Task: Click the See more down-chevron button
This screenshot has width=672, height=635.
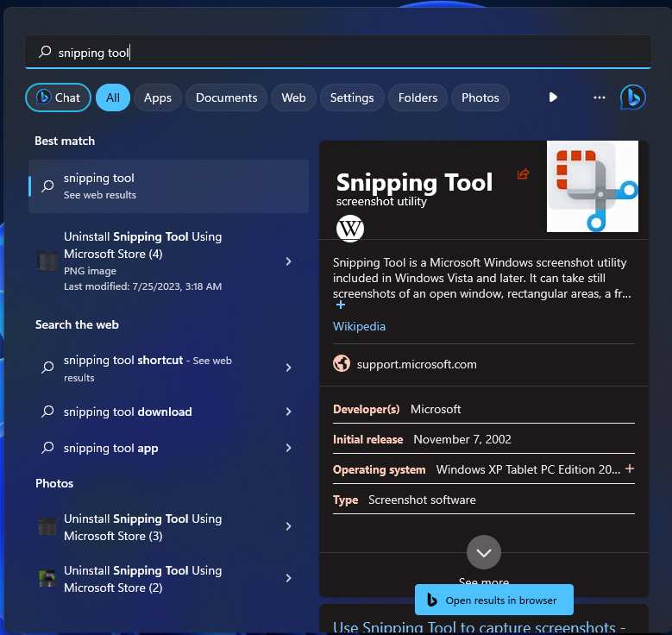Action: [483, 552]
